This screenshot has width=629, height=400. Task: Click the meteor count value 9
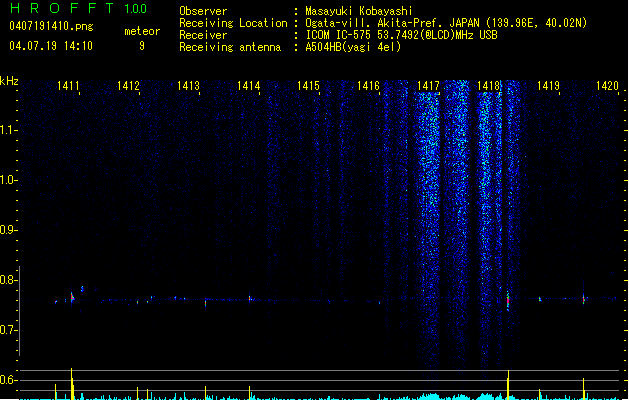click(x=142, y=46)
